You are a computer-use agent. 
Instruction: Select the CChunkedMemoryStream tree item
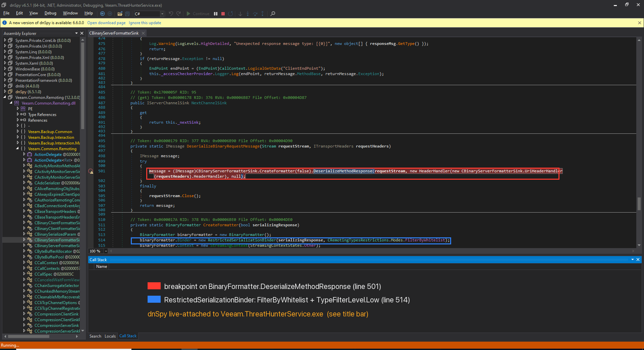(x=57, y=291)
